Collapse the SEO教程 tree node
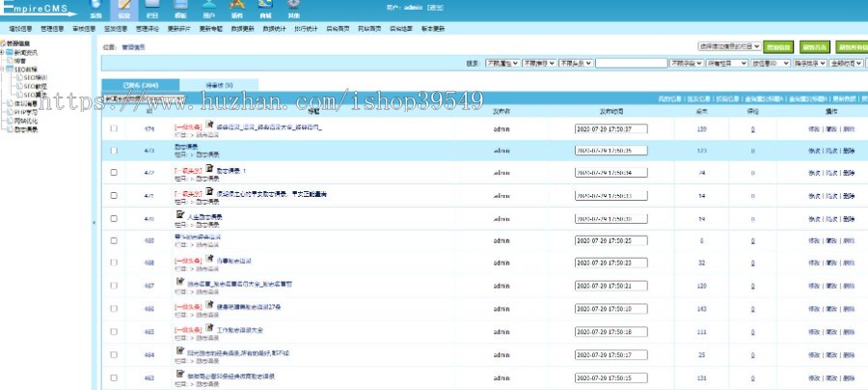This screenshot has height=390, width=868. pos(2,70)
